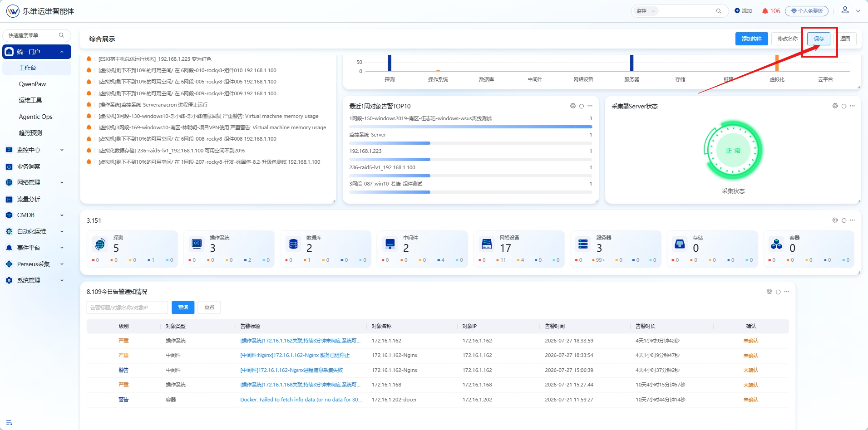Click settings gear on 8.109今日告警通知情况 panel
This screenshot has width=868, height=430.
click(769, 291)
